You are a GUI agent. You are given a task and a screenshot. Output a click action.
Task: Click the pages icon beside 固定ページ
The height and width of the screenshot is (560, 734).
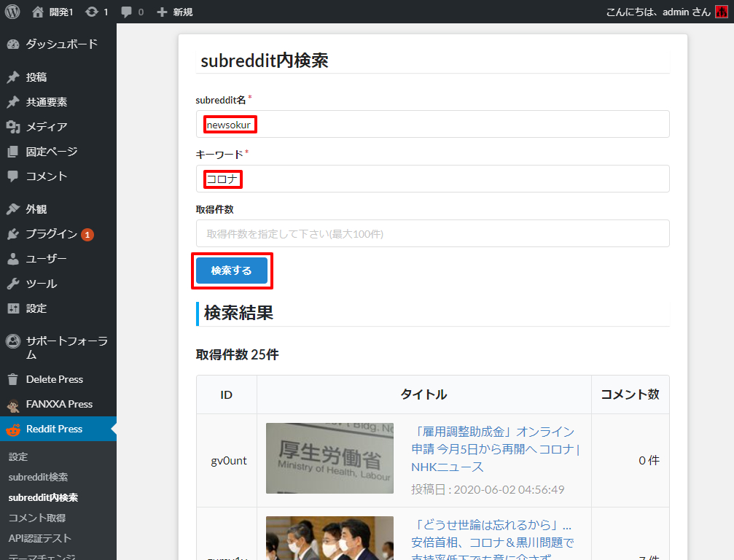click(13, 152)
